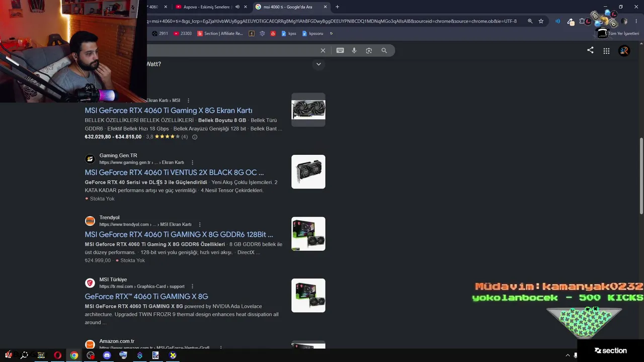Click the Google search input field
Screen dimensions: 644x362
(231, 50)
